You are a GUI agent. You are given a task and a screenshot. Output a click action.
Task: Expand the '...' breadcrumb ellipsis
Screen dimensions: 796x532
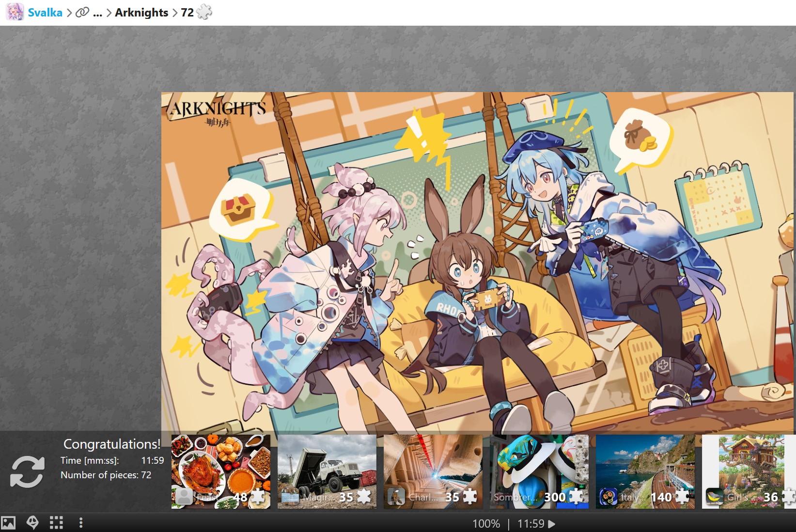tap(97, 13)
